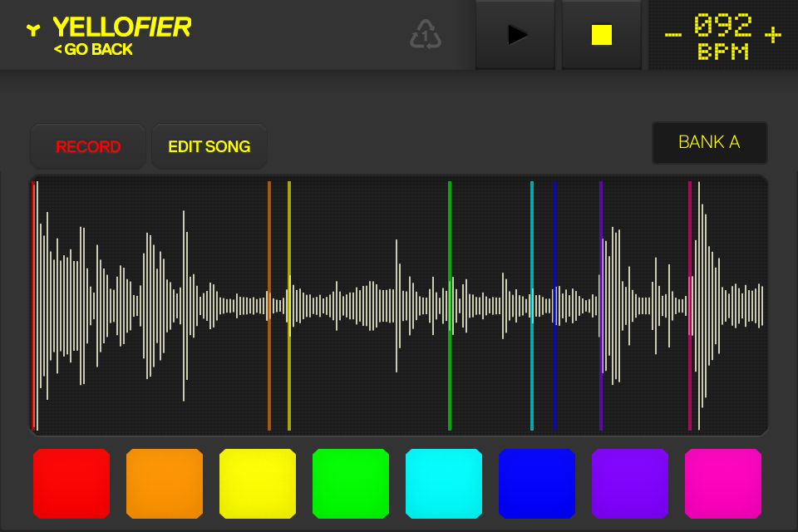
Task: Click the Yellofier logo icon
Action: click(32, 30)
